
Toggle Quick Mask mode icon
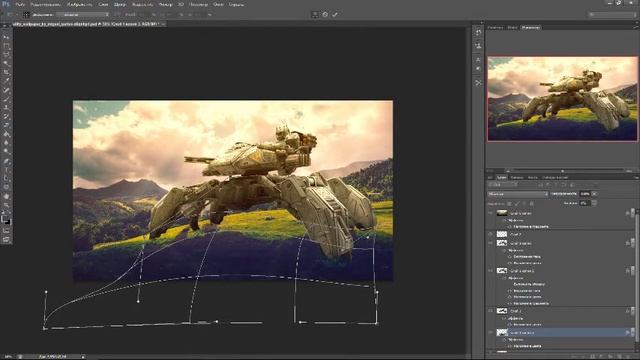(6, 231)
